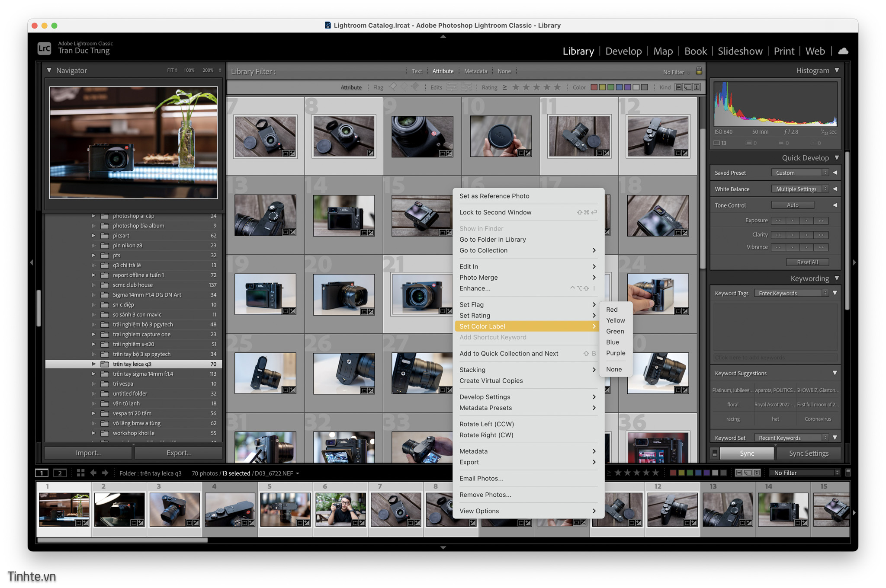Open grid view from filmstrip bar
Image resolution: width=886 pixels, height=588 pixels.
pyautogui.click(x=80, y=473)
